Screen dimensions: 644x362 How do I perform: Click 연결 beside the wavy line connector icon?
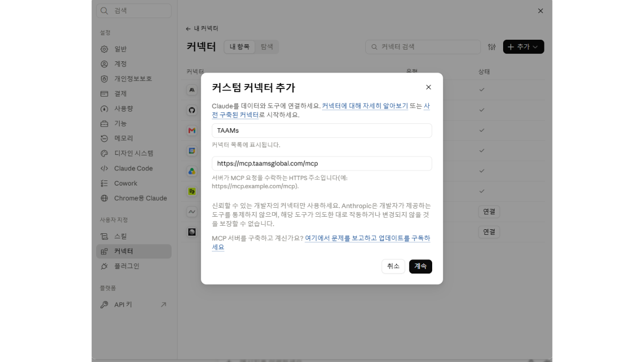click(489, 212)
